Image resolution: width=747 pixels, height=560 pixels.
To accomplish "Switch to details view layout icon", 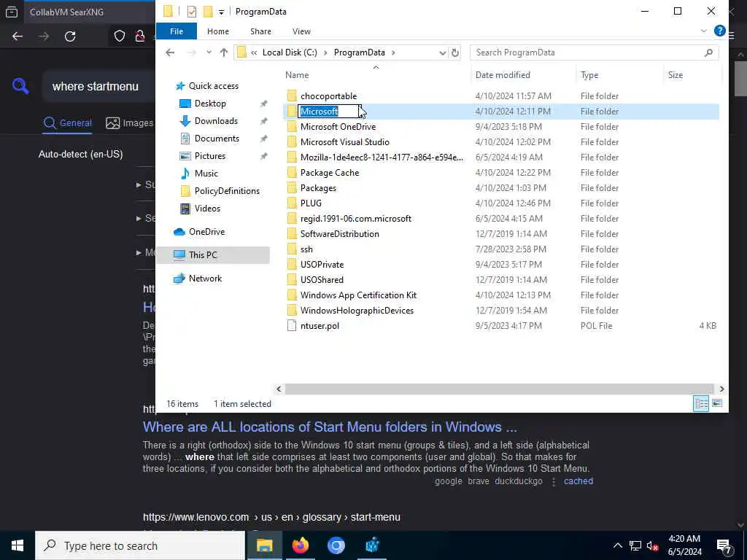I will (x=701, y=403).
